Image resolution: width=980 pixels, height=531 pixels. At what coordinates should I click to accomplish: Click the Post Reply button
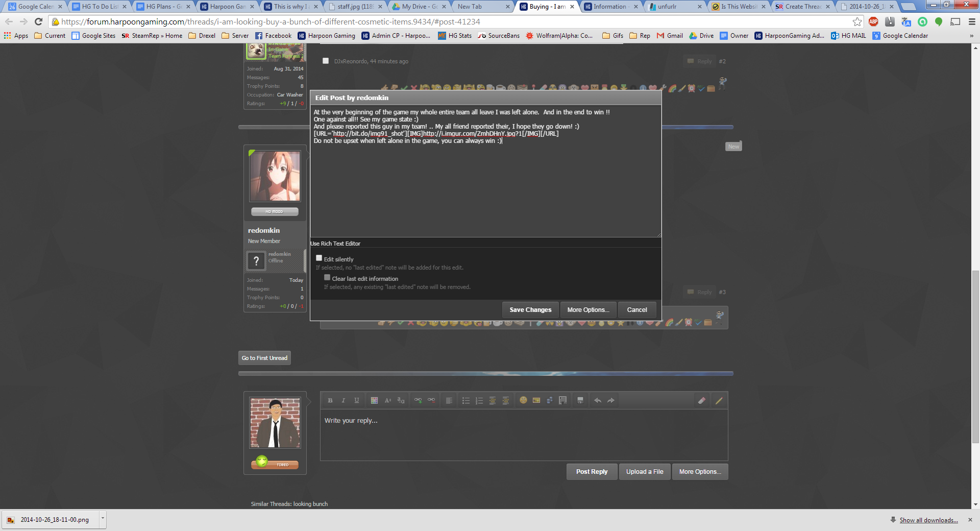click(x=592, y=472)
